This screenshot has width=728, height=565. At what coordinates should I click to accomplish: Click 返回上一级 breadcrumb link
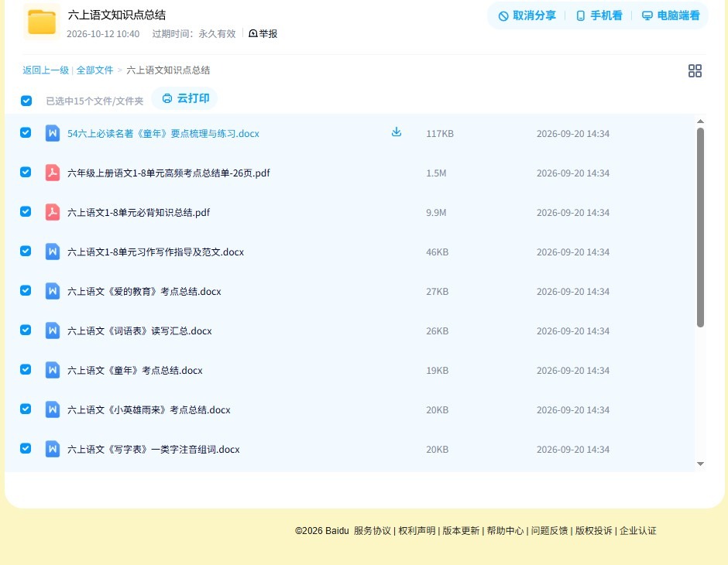[46, 70]
